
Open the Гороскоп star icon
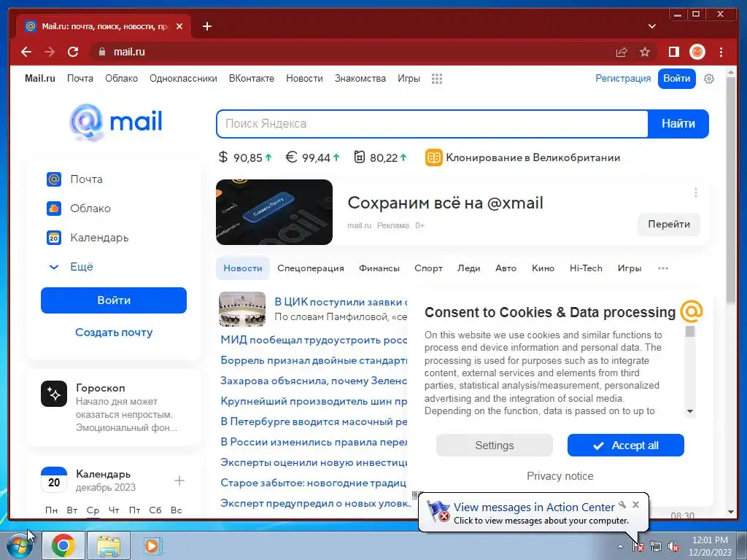point(54,394)
